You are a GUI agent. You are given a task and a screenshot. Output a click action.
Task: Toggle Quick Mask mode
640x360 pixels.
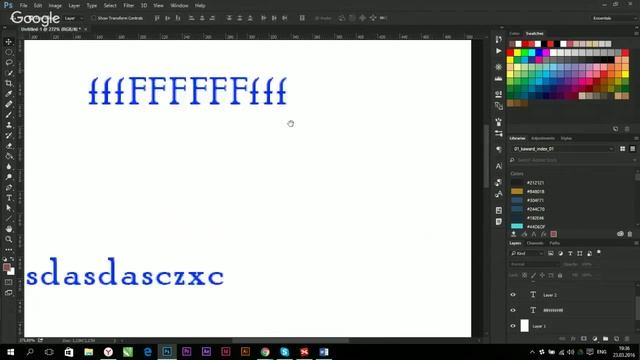click(x=9, y=282)
